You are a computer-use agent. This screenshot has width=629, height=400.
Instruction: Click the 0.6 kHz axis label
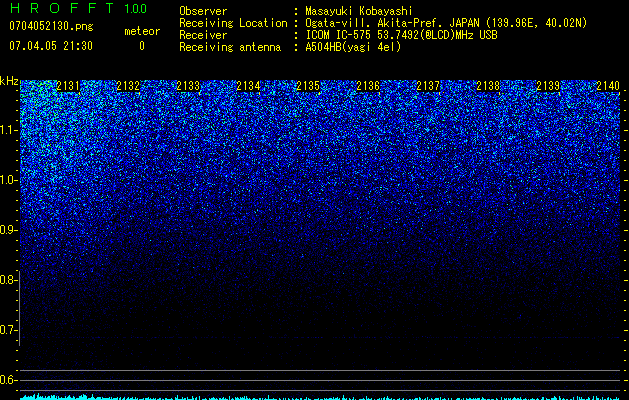coord(8,380)
